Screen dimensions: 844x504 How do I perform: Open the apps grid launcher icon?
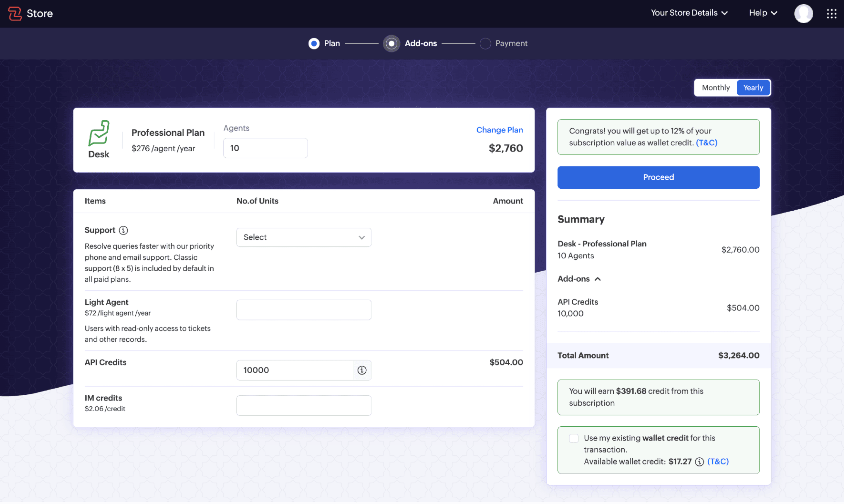[x=831, y=13]
